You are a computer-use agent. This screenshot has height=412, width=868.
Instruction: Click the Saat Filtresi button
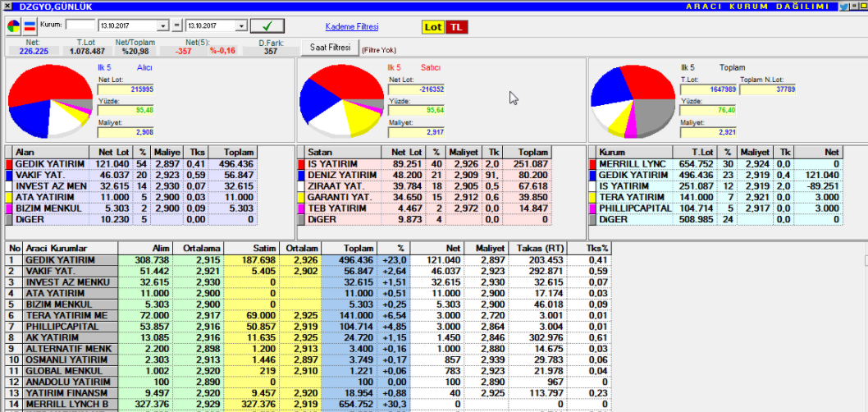[x=331, y=48]
